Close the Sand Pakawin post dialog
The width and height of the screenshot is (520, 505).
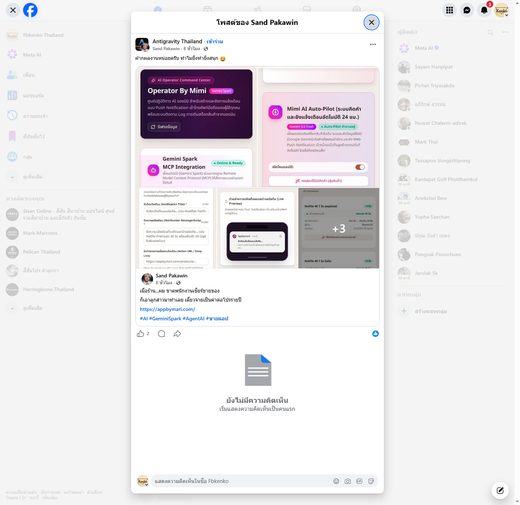tap(371, 23)
